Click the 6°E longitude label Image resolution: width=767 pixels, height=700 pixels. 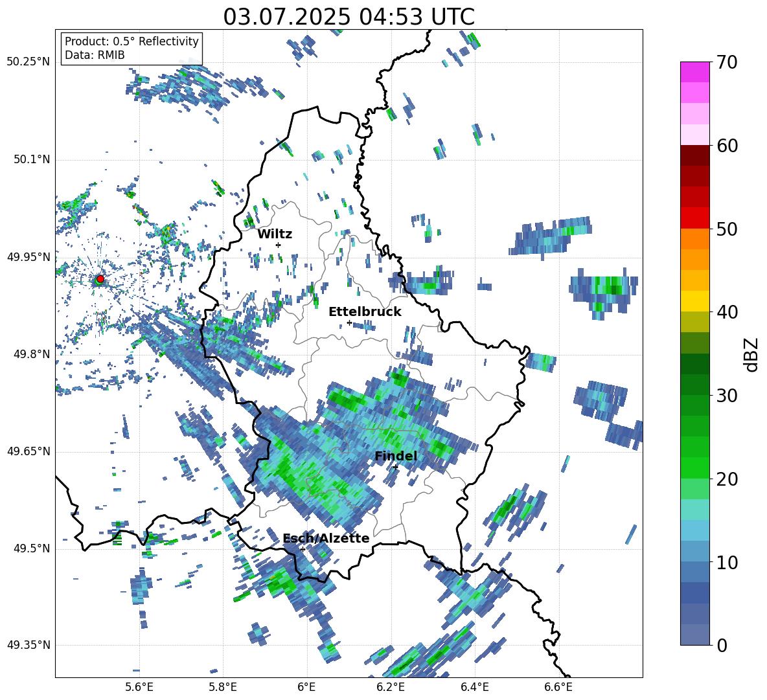(306, 687)
